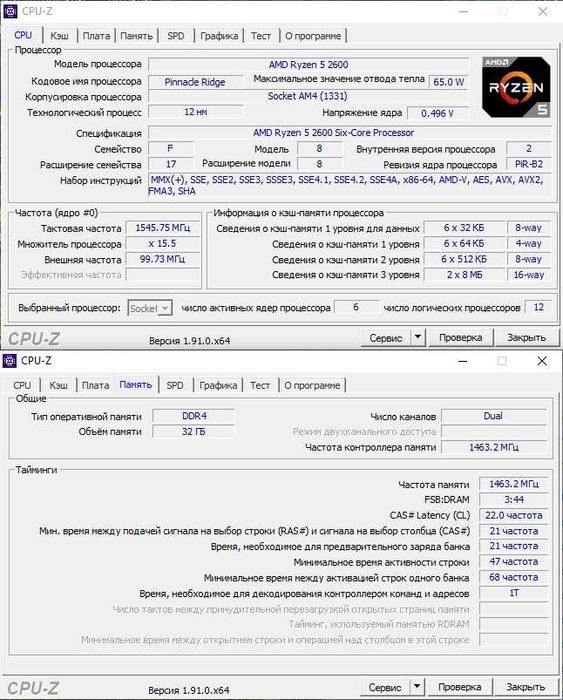Click the memory controller 1463.2 МГц value
Screen dimensions: 563x700
click(x=493, y=447)
